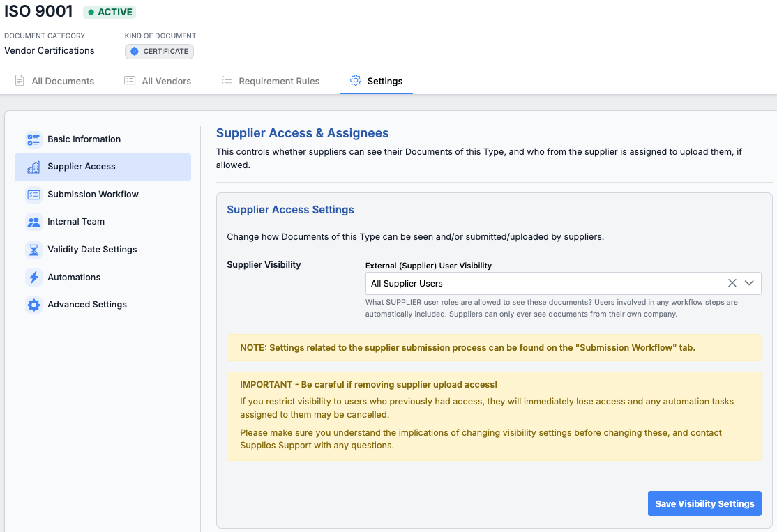Viewport: 777px width, 532px height.
Task: Switch to the All Vendors tab
Action: click(158, 81)
